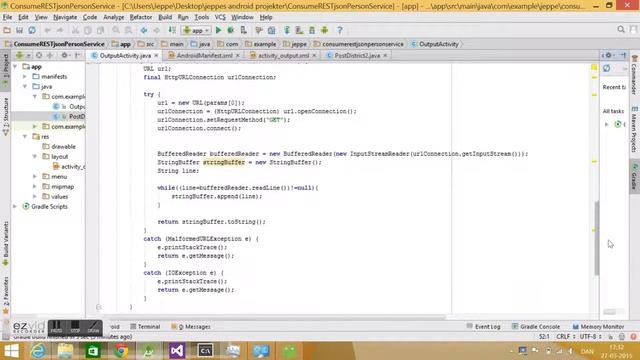This screenshot has height=360, width=640.
Task: Expand the manifests folder node
Action: [x=25, y=76]
